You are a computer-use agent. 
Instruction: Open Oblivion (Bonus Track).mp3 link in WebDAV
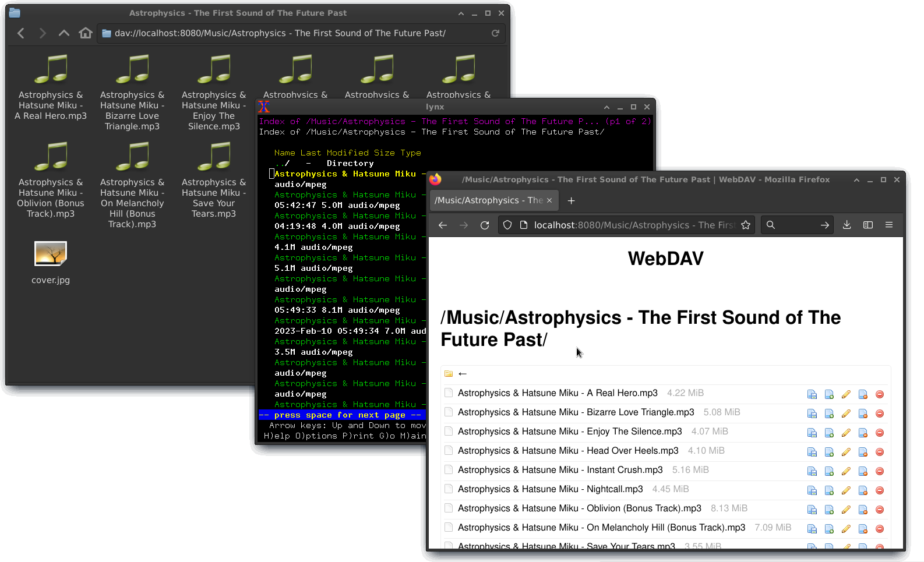pos(580,508)
